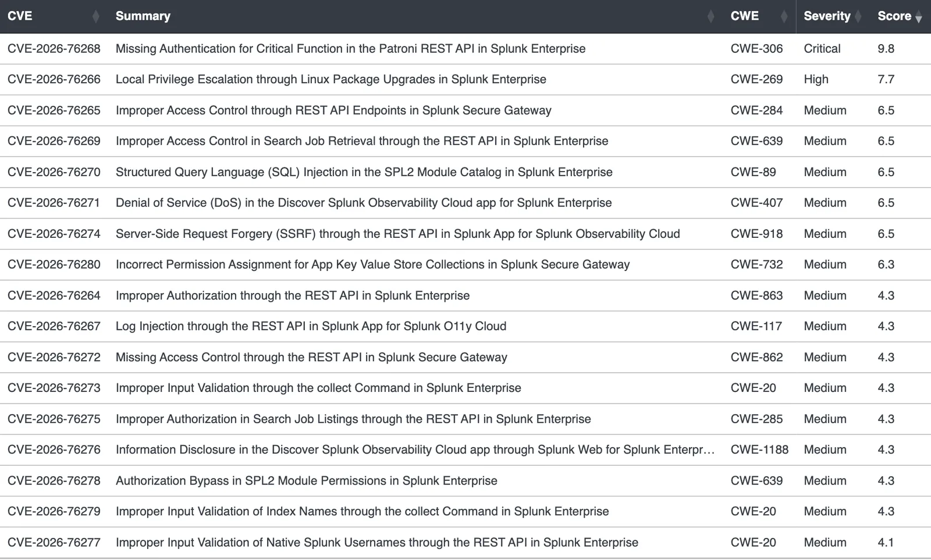Viewport: 931px width, 560px height.
Task: Click CVE-2026-76270 in the table
Action: click(x=54, y=172)
